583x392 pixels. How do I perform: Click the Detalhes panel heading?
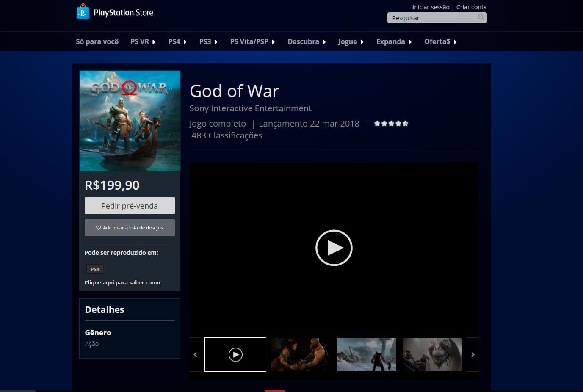click(105, 309)
